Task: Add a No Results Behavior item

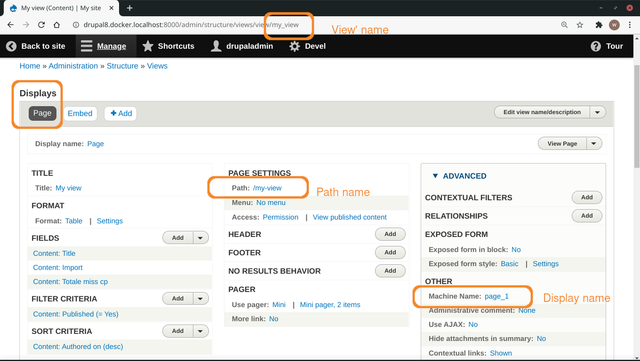Action: point(390,270)
